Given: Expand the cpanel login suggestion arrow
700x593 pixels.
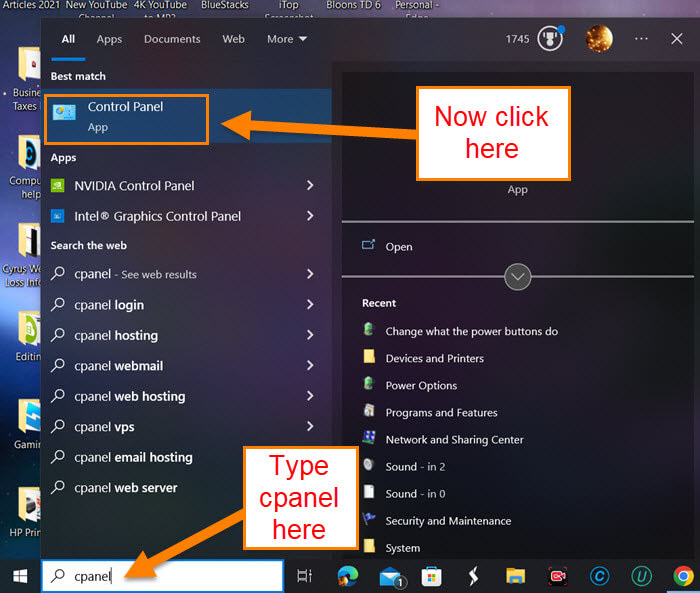Looking at the screenshot, I should pos(310,305).
